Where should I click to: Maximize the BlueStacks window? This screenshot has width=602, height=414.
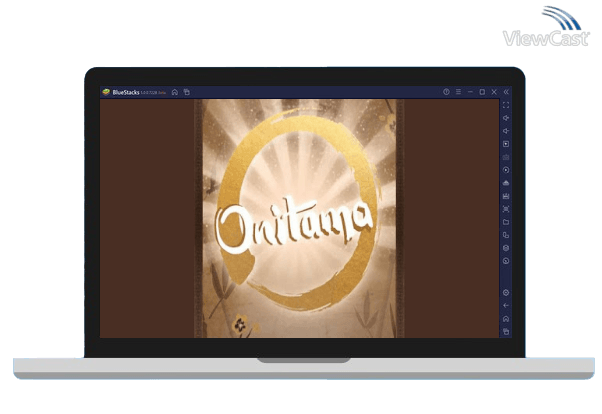click(482, 92)
